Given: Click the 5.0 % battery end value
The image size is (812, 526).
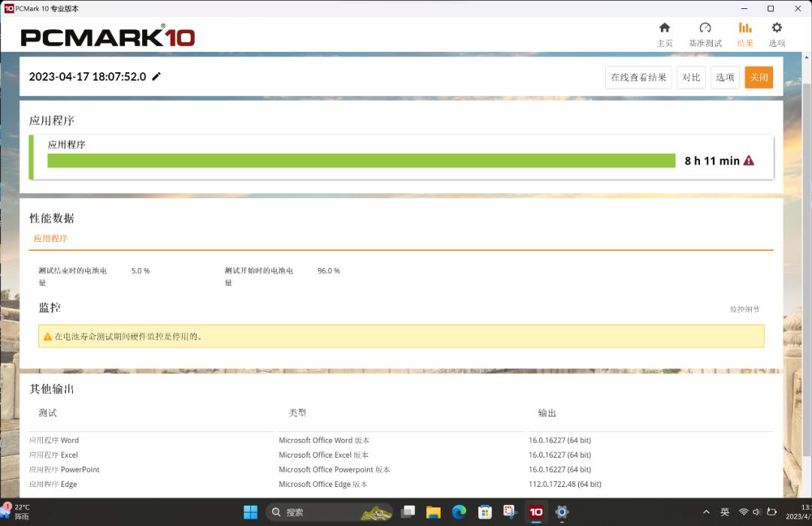Looking at the screenshot, I should (x=141, y=271).
